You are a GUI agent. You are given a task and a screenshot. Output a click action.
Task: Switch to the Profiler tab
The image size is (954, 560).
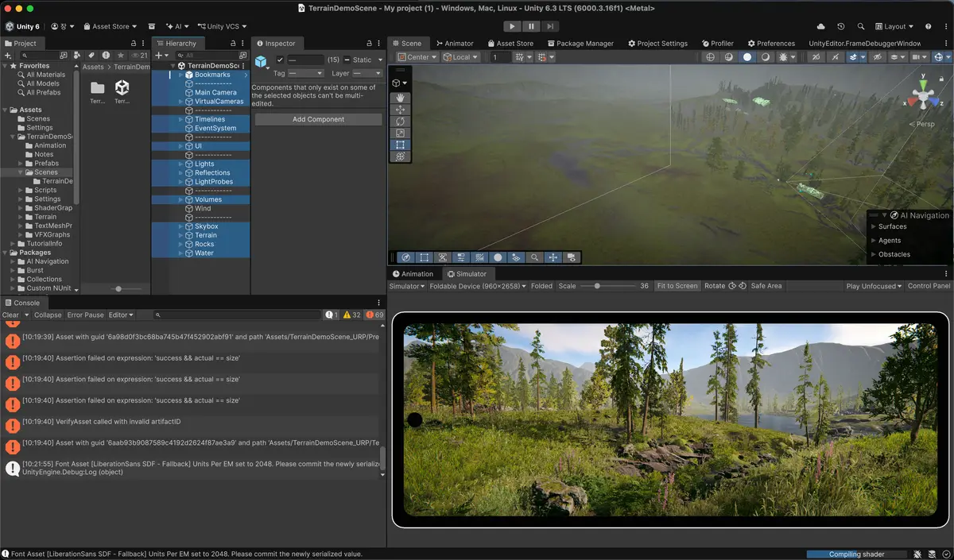click(x=718, y=44)
